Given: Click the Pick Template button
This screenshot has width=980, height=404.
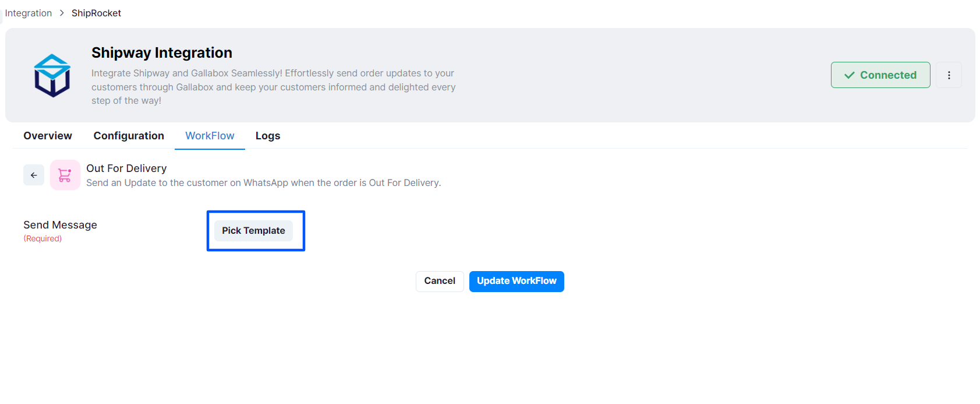Looking at the screenshot, I should tap(253, 231).
